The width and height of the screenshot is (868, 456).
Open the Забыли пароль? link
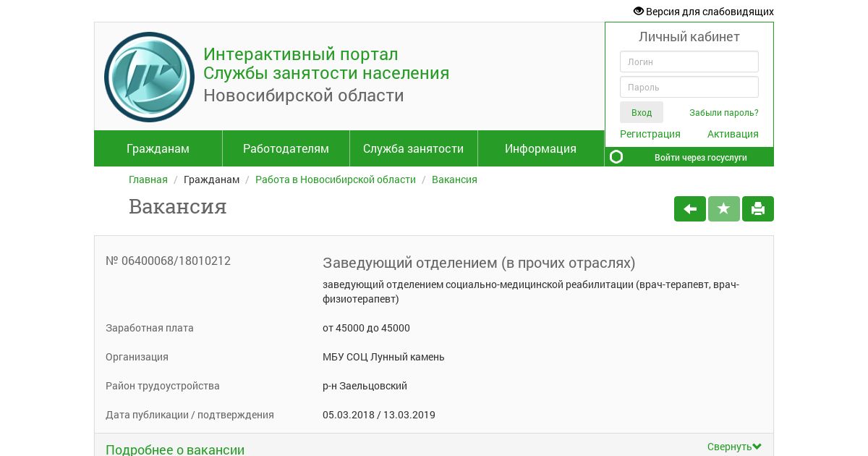[724, 113]
